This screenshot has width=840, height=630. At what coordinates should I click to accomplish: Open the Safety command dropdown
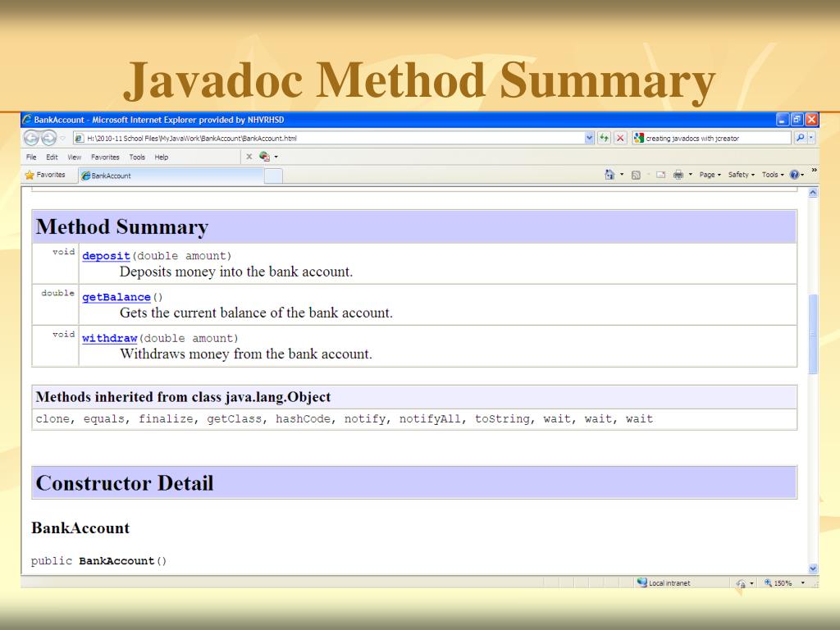[x=742, y=175]
